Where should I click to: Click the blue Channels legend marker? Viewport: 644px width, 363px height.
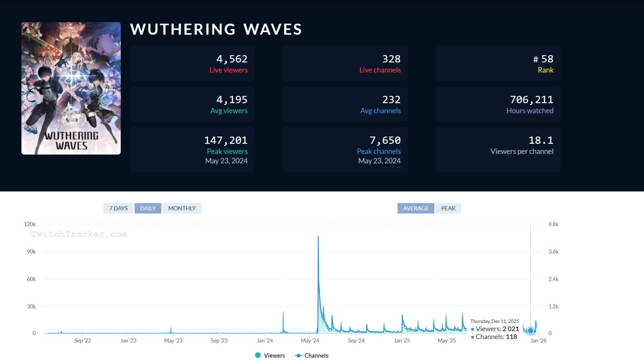pyautogui.click(x=298, y=355)
